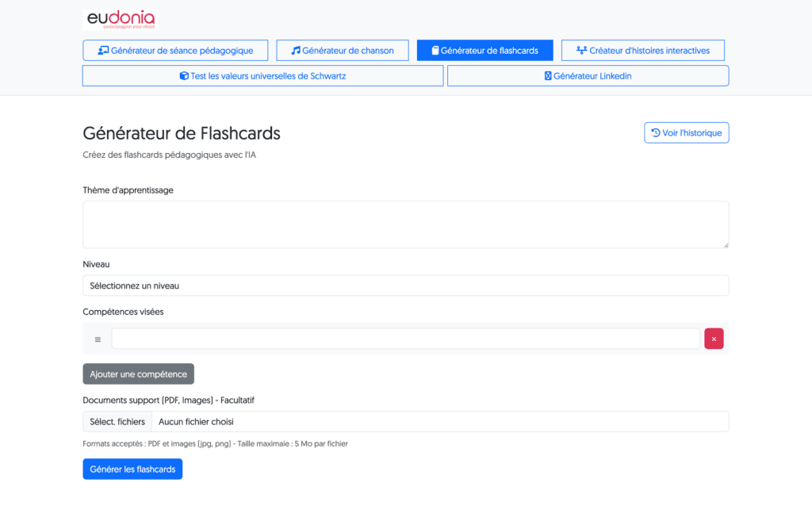Image resolution: width=812 pixels, height=506 pixels.
Task: Focus the Thème d'apprentissage text area
Action: 405,224
